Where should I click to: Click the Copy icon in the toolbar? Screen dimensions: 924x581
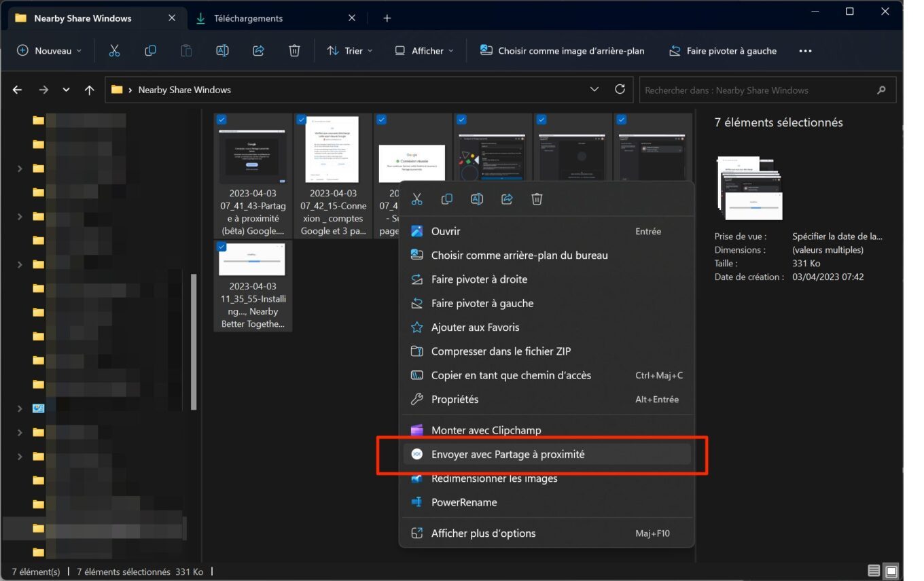click(150, 50)
